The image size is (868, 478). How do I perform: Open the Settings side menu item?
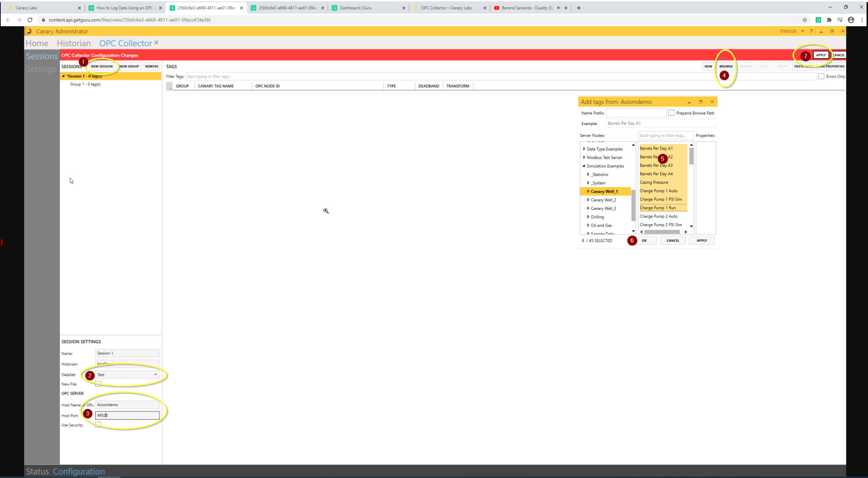(x=41, y=69)
